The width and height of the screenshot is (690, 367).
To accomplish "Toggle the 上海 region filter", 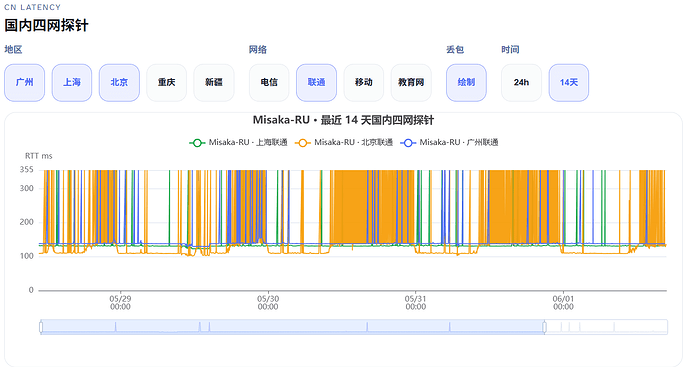I will (72, 83).
